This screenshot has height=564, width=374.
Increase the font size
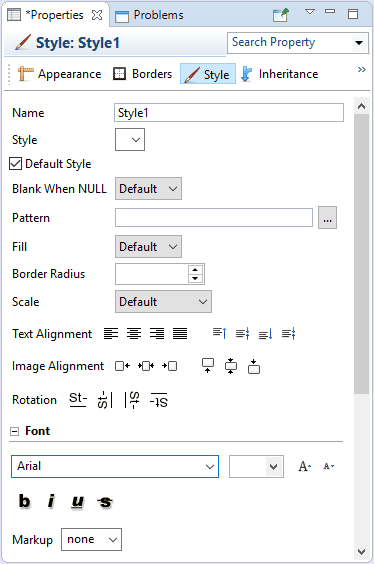point(305,467)
